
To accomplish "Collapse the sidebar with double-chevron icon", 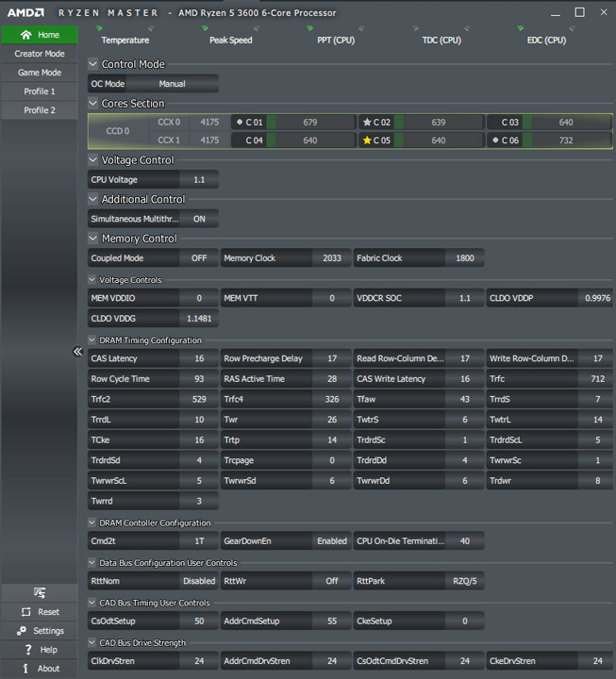I will [x=77, y=351].
